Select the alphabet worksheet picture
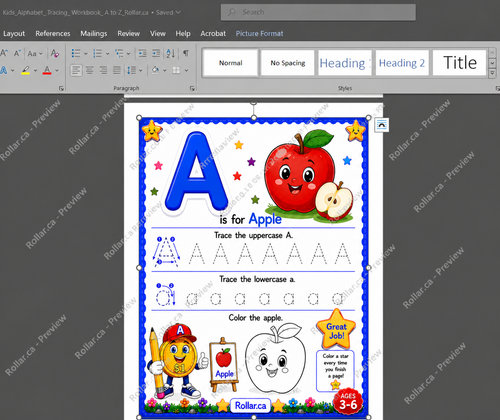 [254, 268]
